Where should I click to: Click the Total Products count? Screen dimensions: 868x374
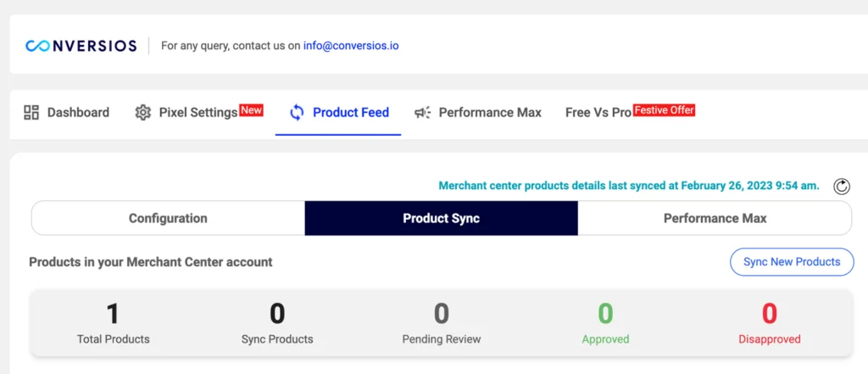tap(113, 314)
